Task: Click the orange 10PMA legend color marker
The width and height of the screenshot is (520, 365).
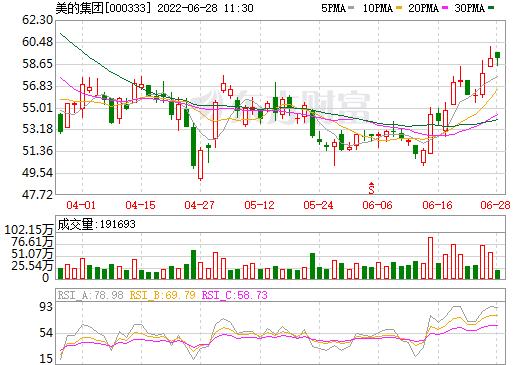Action: click(x=398, y=8)
